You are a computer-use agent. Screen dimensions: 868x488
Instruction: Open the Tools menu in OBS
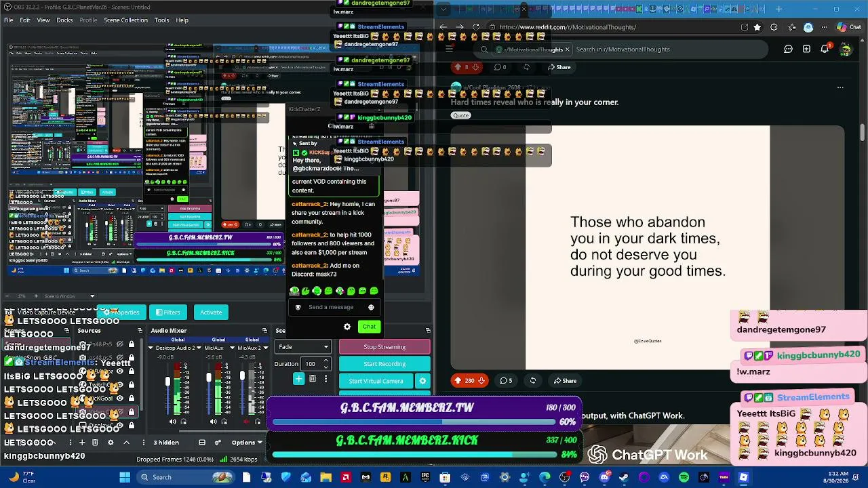(161, 20)
